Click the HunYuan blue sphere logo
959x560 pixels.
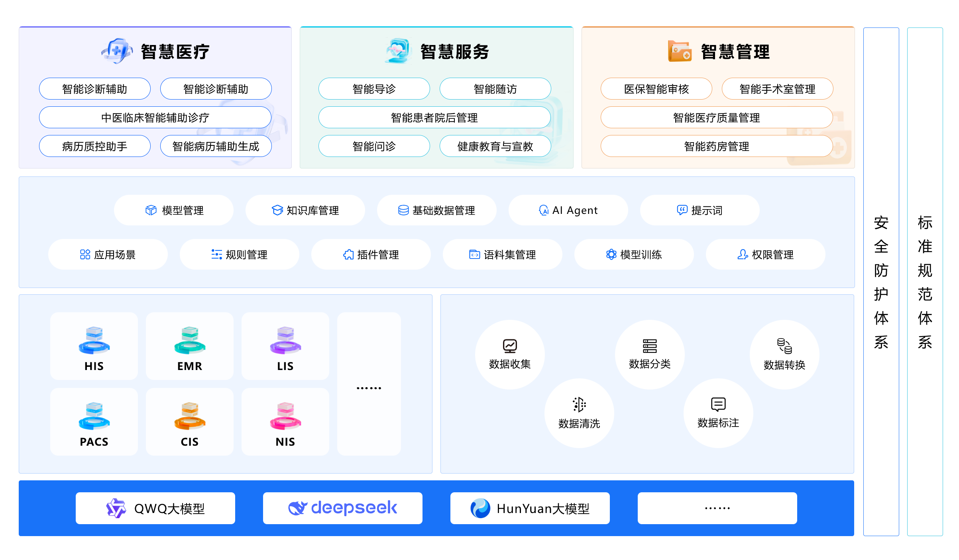(x=480, y=508)
